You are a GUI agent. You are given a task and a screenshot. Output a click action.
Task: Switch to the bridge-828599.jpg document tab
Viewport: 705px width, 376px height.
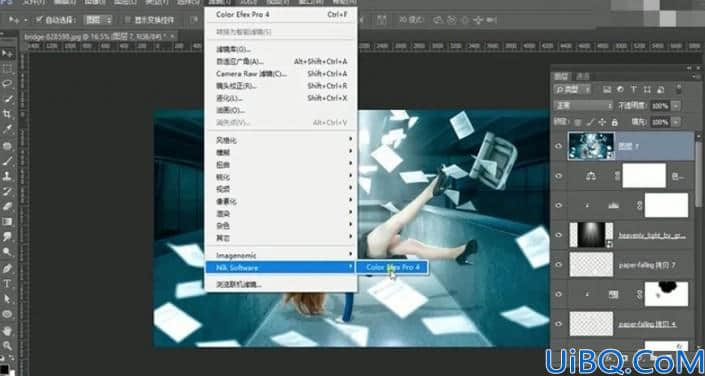tap(98, 36)
